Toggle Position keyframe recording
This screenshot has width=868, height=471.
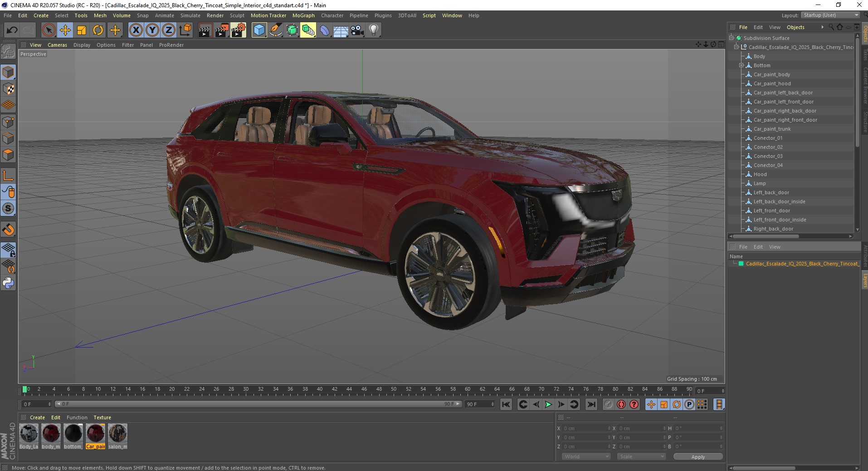click(x=651, y=404)
